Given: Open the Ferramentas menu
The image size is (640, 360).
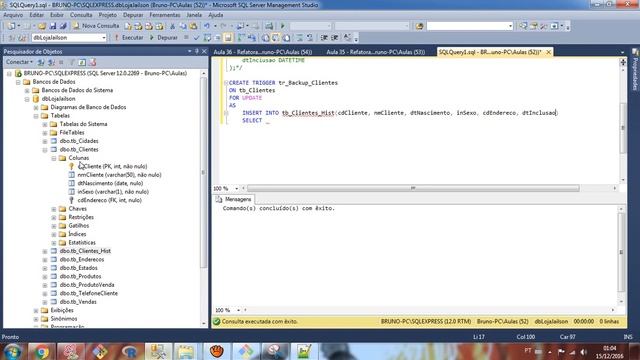Looking at the screenshot, I should (x=164, y=15).
